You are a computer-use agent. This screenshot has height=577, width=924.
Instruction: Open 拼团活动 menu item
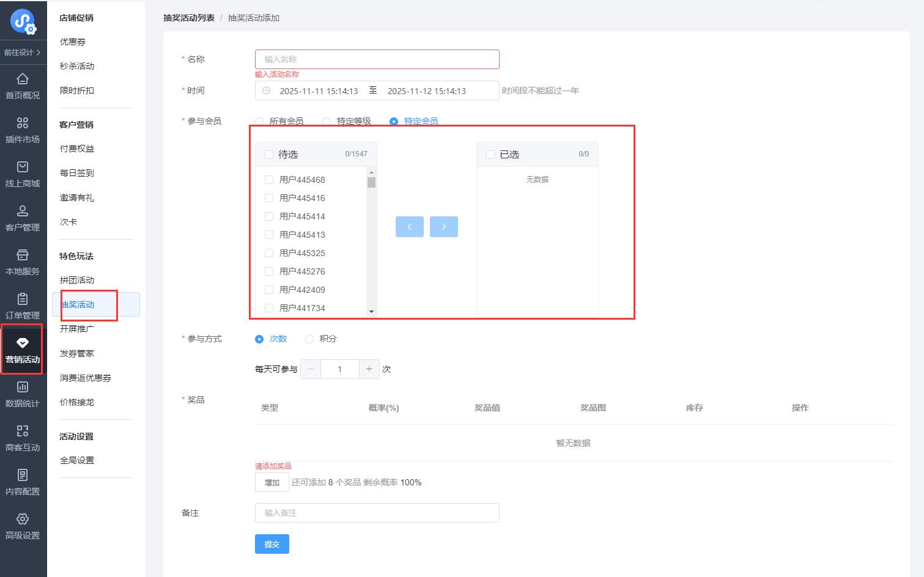(x=77, y=280)
